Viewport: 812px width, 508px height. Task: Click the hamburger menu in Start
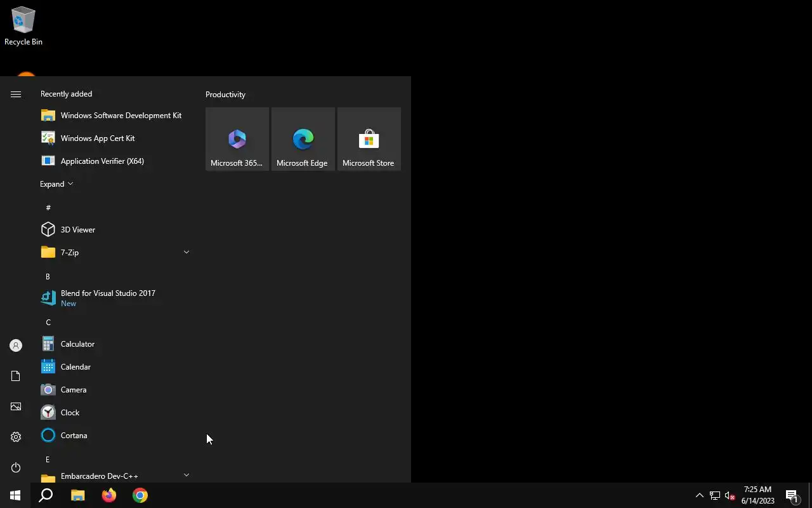coord(16,94)
